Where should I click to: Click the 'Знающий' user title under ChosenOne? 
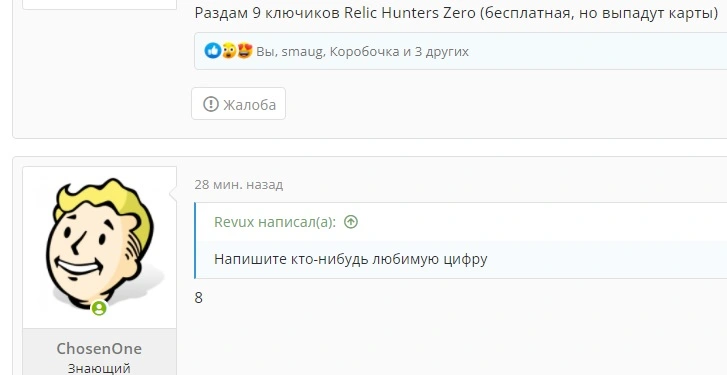click(x=99, y=368)
